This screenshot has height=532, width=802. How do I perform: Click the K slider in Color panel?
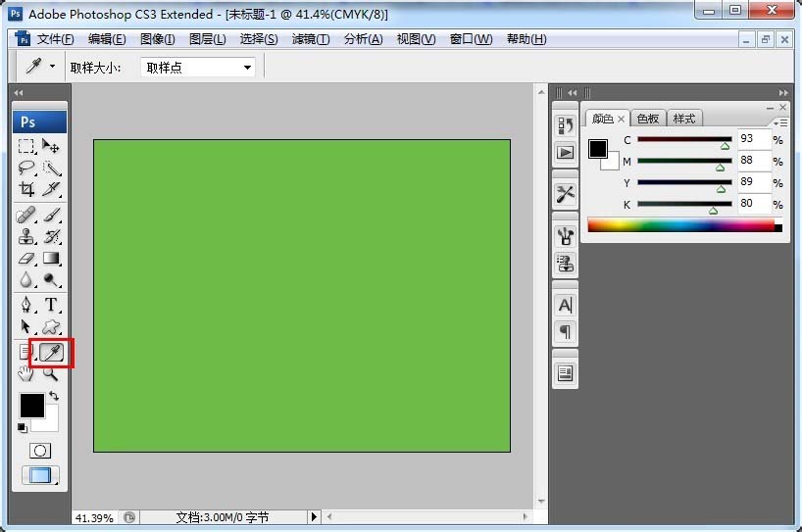point(684,204)
